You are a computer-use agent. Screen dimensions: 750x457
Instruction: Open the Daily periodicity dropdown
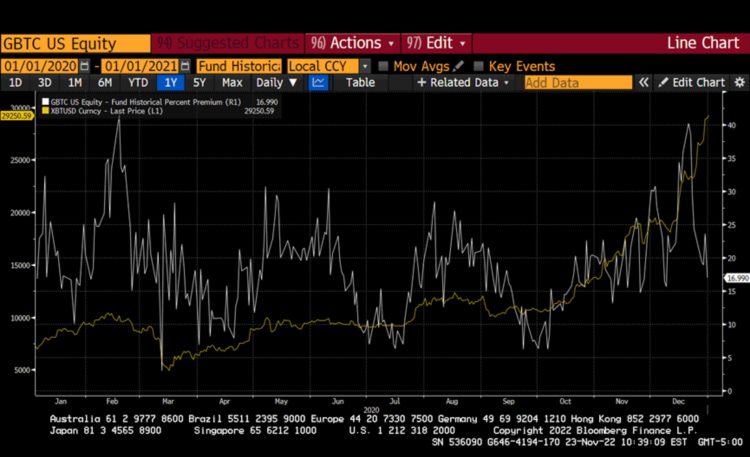(275, 83)
